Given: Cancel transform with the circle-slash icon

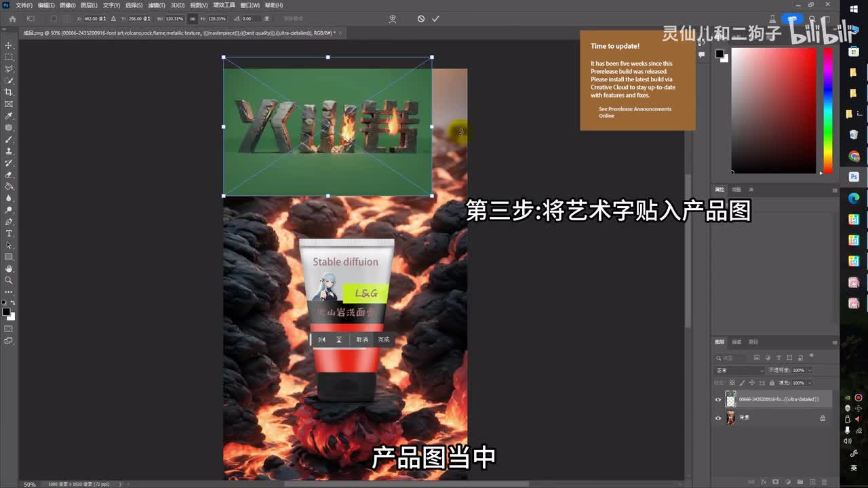Looking at the screenshot, I should (x=421, y=19).
